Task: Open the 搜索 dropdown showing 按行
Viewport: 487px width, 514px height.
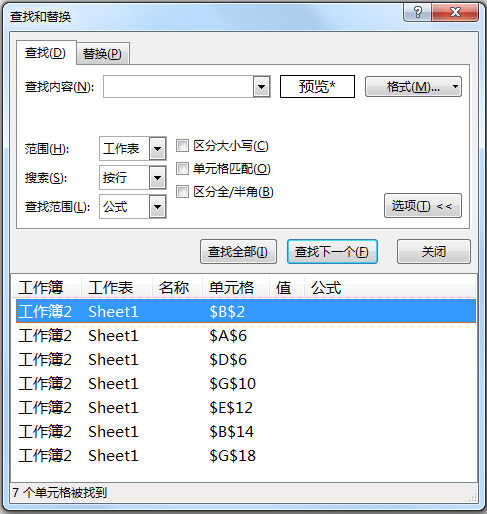Action: click(x=133, y=178)
